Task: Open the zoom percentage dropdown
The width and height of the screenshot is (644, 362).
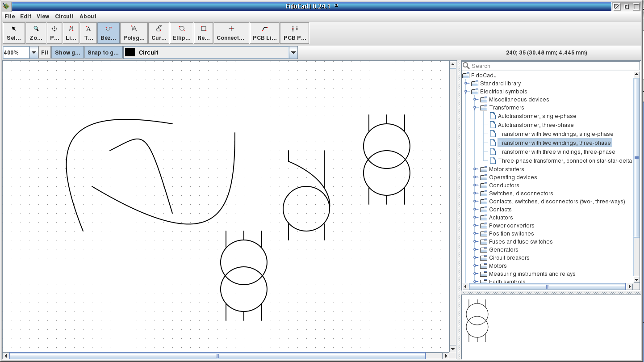Action: click(x=34, y=53)
